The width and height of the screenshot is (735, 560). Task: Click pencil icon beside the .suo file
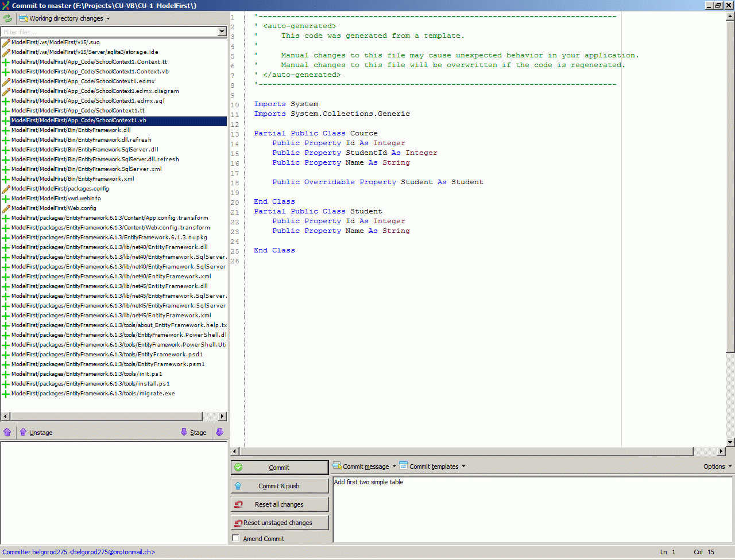6,42
